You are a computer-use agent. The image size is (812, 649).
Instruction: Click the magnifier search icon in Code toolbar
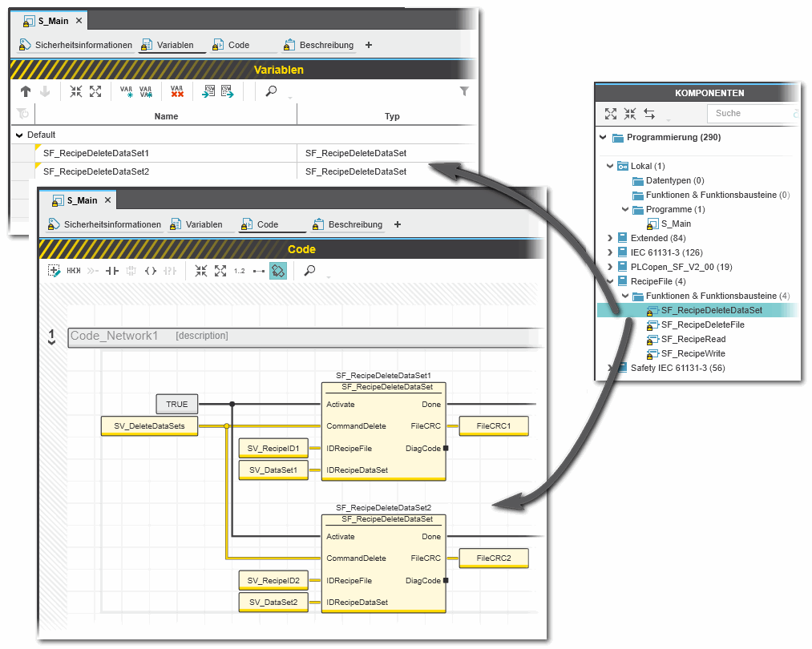309,271
